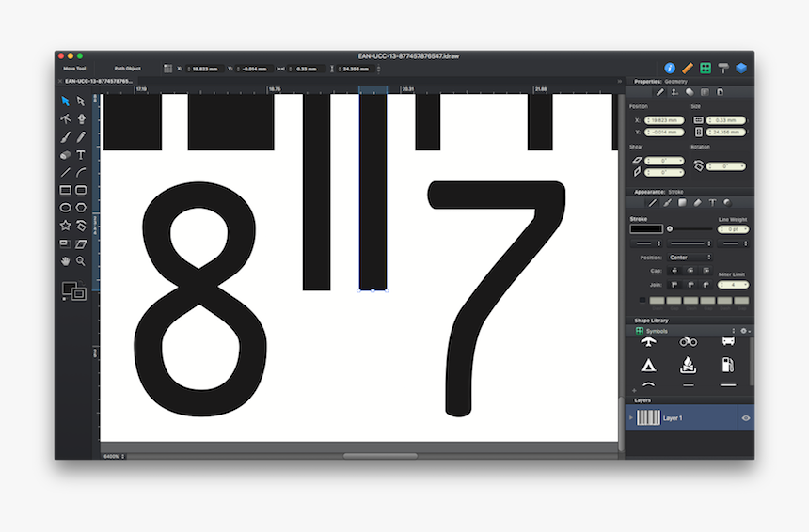Image resolution: width=809 pixels, height=532 pixels.
Task: Toggle the green grid panel button
Action: (705, 69)
